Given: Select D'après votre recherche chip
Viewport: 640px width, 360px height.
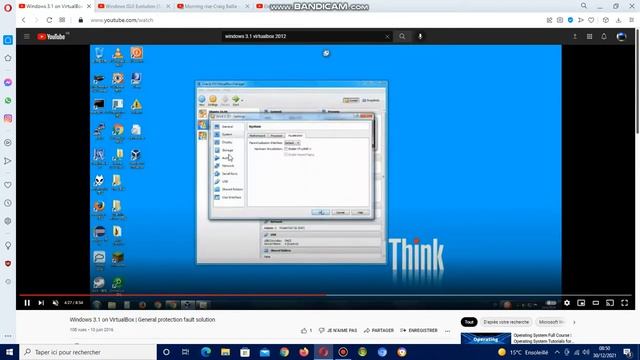Looking at the screenshot, I should (506, 322).
